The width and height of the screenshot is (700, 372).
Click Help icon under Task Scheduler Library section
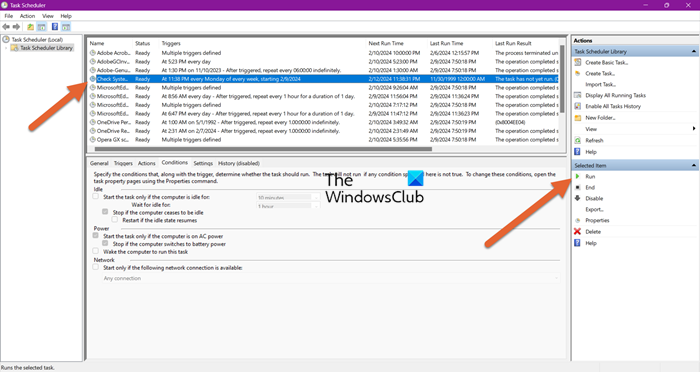coord(578,152)
